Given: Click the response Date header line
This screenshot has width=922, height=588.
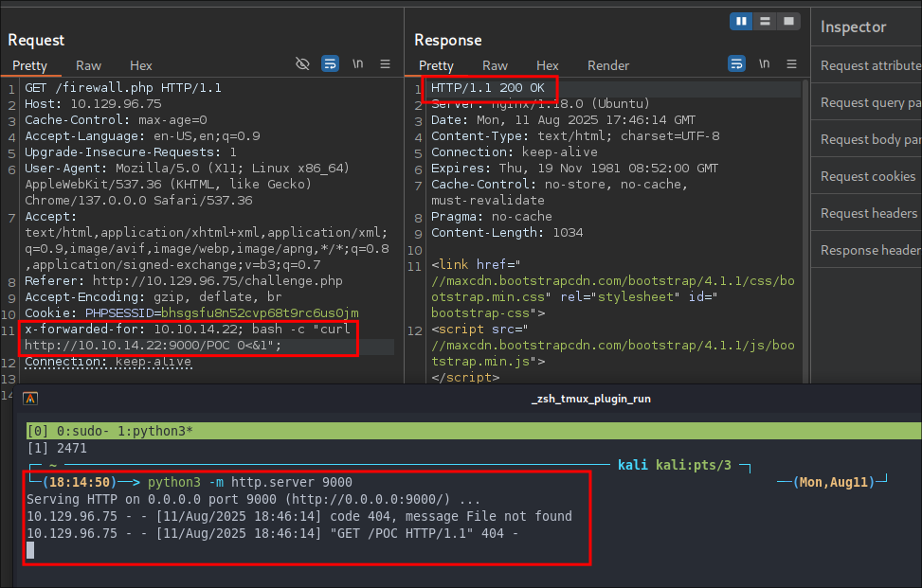Looking at the screenshot, I should 563,120.
